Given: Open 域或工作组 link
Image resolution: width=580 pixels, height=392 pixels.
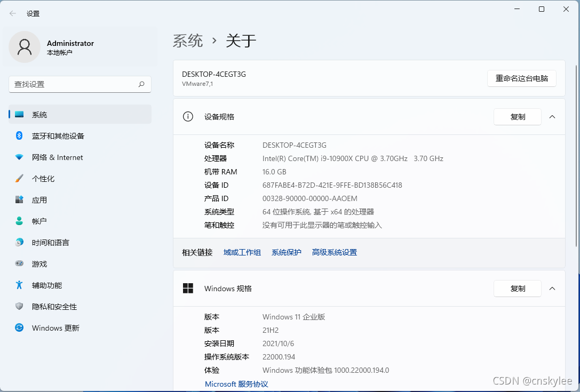Looking at the screenshot, I should [x=242, y=253].
